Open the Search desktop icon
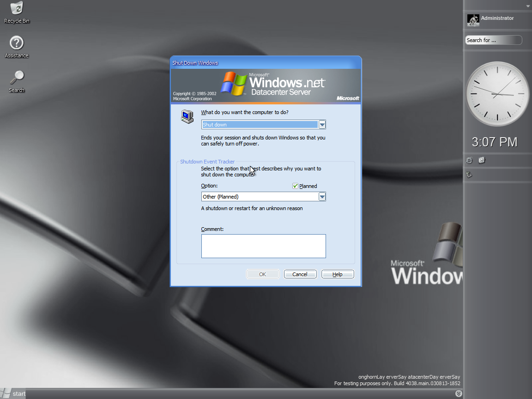Image resolution: width=532 pixels, height=399 pixels. click(x=17, y=81)
